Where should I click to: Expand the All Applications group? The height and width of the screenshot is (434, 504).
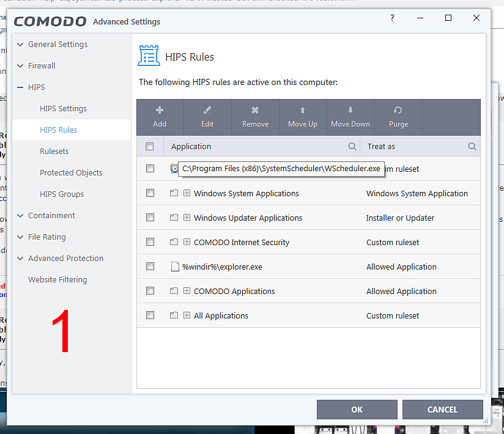pos(187,315)
